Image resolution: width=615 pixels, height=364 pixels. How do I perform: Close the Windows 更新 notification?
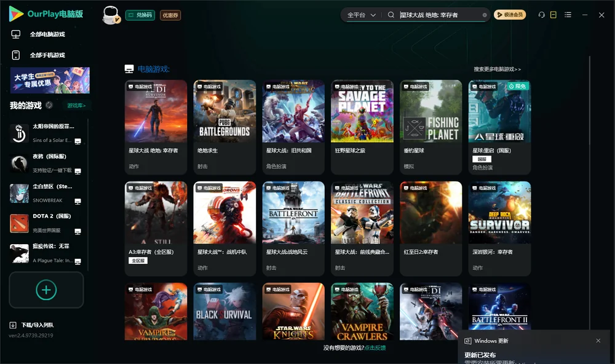598,341
